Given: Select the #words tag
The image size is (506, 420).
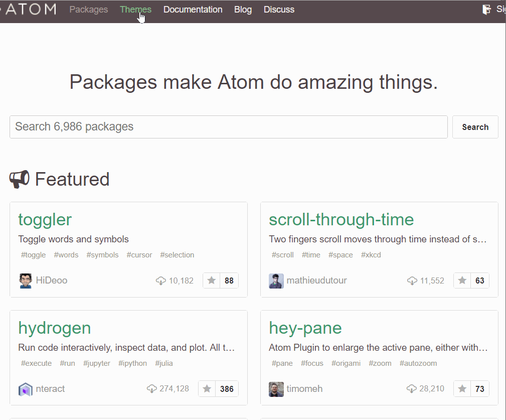Looking at the screenshot, I should point(66,255).
